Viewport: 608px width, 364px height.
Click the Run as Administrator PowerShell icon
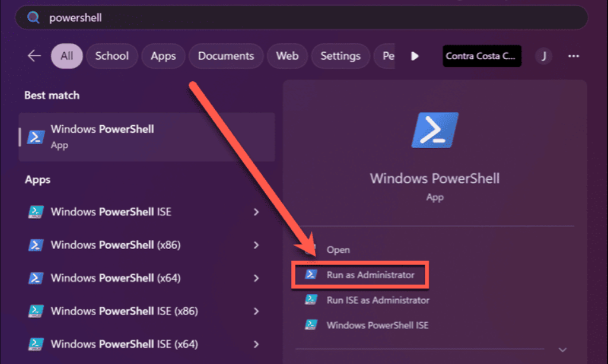[x=311, y=274]
